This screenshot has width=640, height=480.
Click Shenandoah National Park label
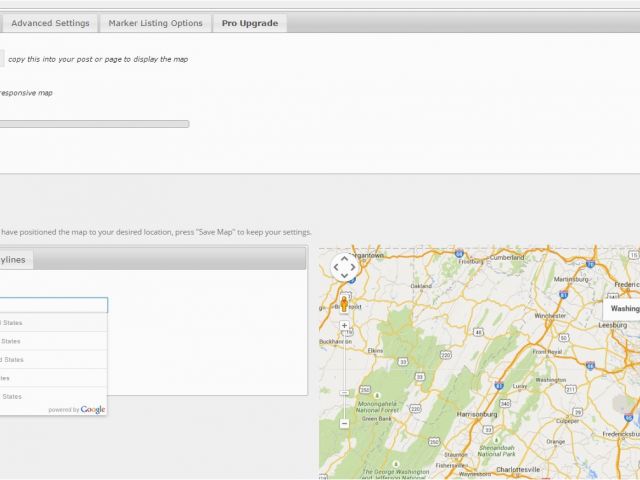(496, 451)
